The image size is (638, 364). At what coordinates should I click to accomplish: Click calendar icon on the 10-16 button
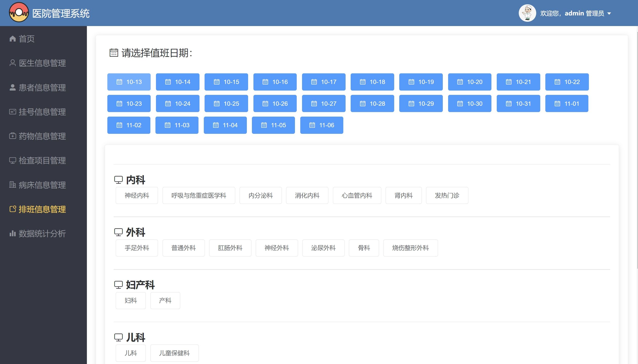265,82
